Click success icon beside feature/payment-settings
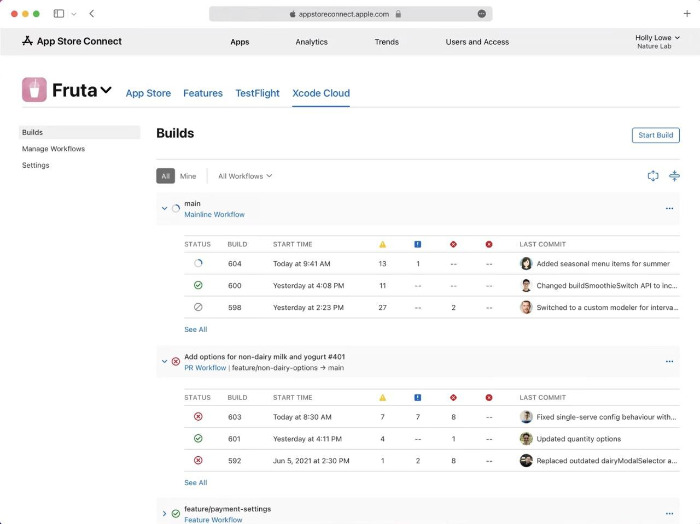 pyautogui.click(x=176, y=514)
